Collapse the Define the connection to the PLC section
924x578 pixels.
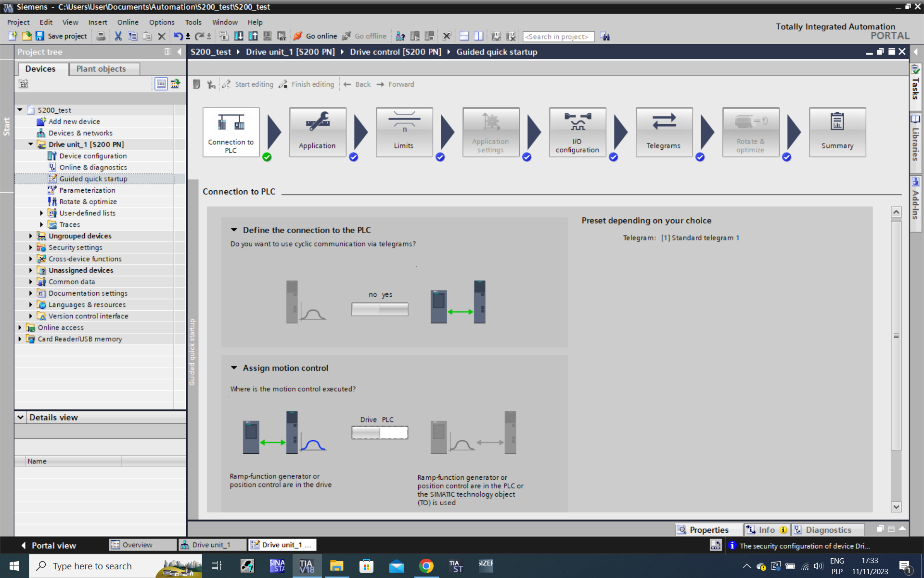click(x=234, y=230)
